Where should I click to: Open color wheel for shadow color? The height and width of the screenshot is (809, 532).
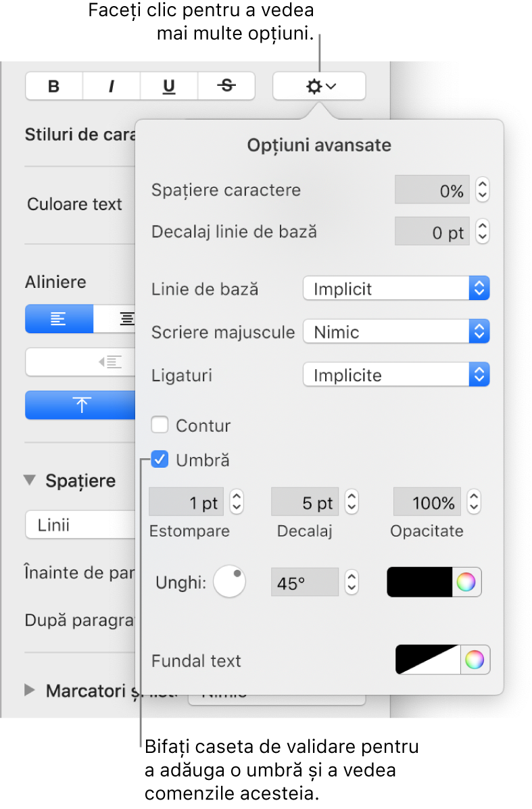pos(466,582)
